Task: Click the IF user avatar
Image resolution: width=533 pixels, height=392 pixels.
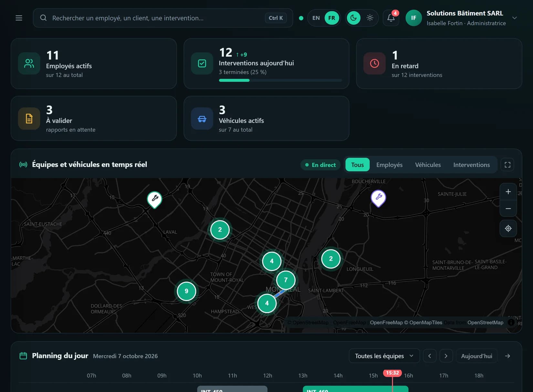Action: 413,18
